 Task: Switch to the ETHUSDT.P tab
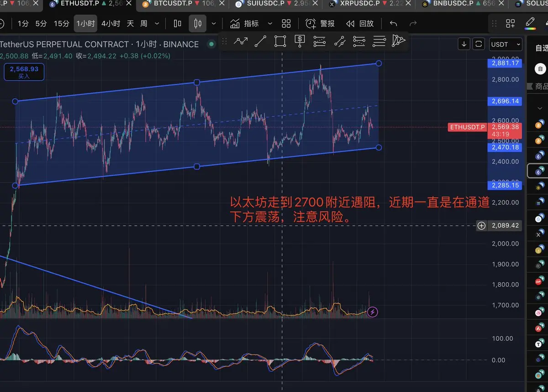90,4
